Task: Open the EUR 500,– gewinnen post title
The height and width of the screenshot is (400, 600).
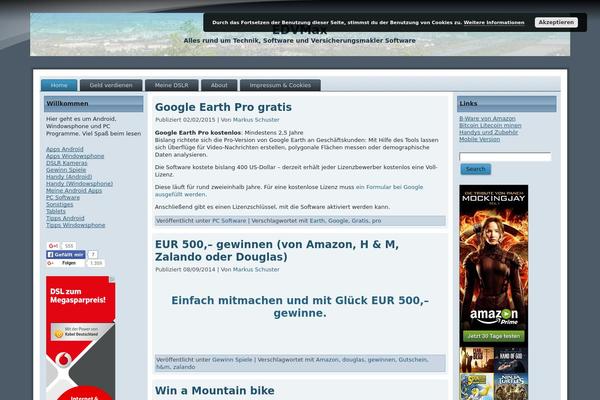Action: (x=277, y=250)
